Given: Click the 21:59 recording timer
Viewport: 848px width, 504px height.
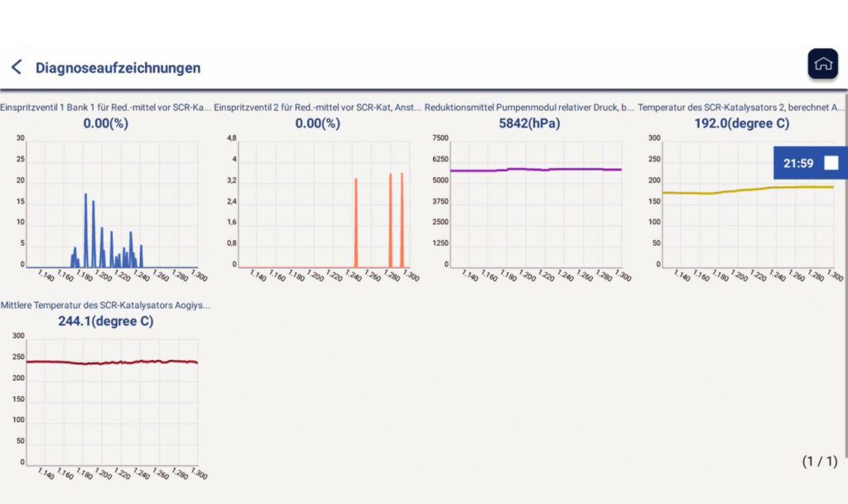Looking at the screenshot, I should 797,163.
